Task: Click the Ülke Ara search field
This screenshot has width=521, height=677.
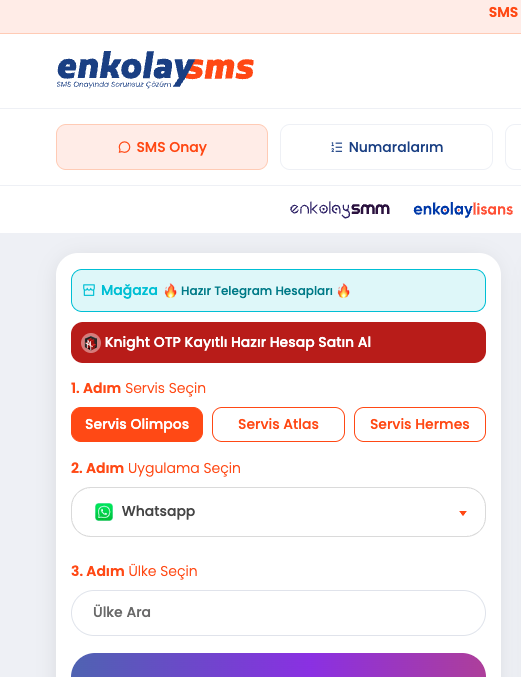Action: tap(278, 613)
